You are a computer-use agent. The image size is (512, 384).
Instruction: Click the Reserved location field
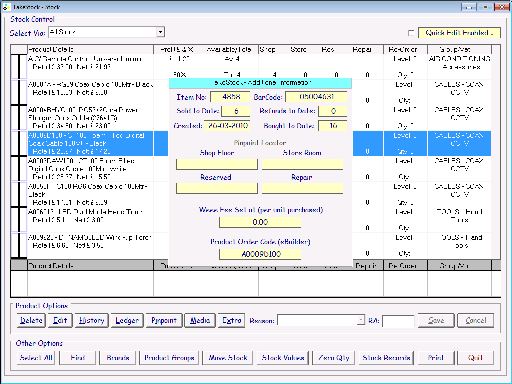[217, 188]
